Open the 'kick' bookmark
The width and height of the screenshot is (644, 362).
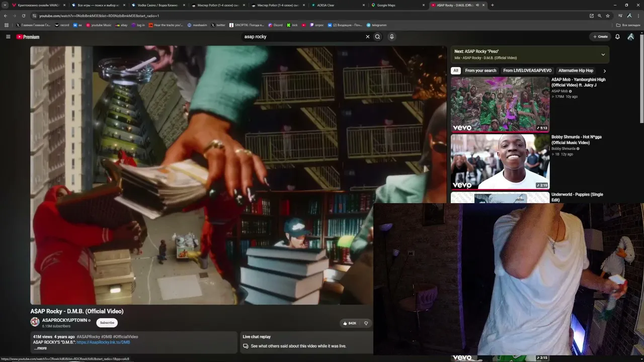coord(292,25)
